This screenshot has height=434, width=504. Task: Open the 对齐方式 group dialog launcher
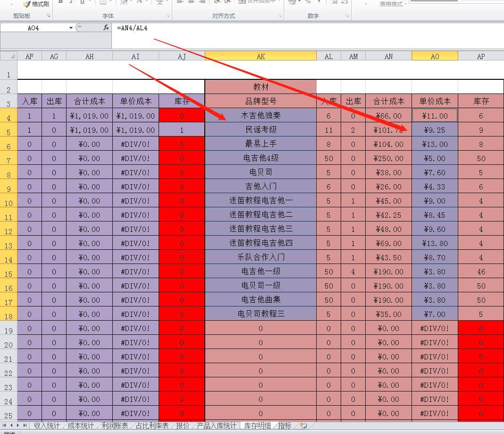pos(280,16)
